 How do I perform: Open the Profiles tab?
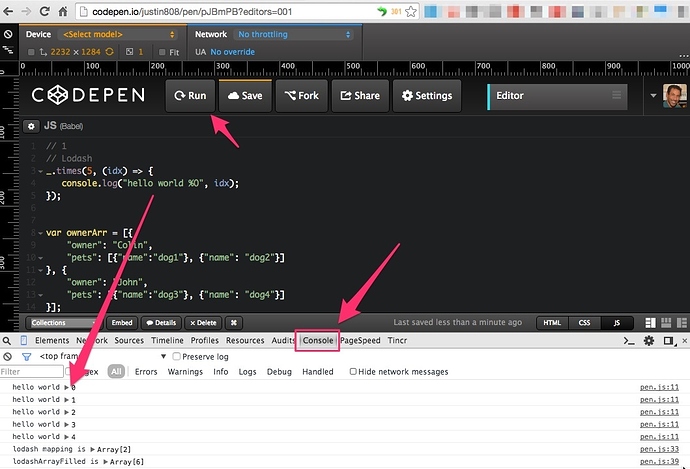pos(204,341)
